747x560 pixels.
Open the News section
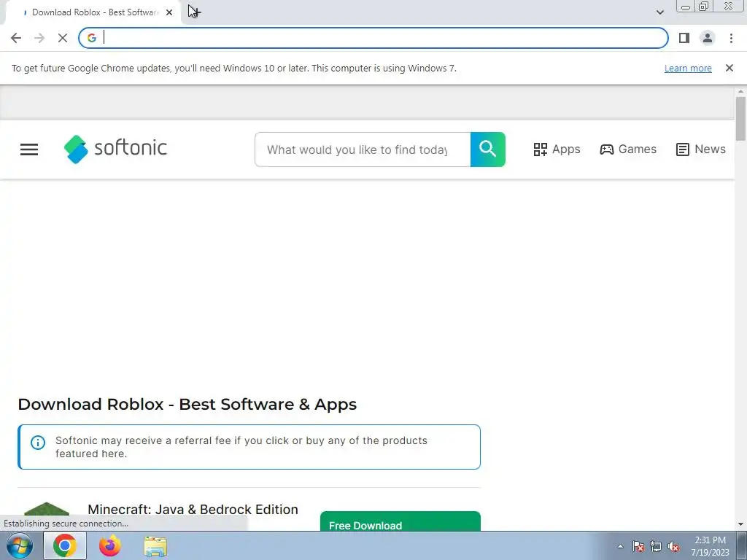tap(701, 149)
